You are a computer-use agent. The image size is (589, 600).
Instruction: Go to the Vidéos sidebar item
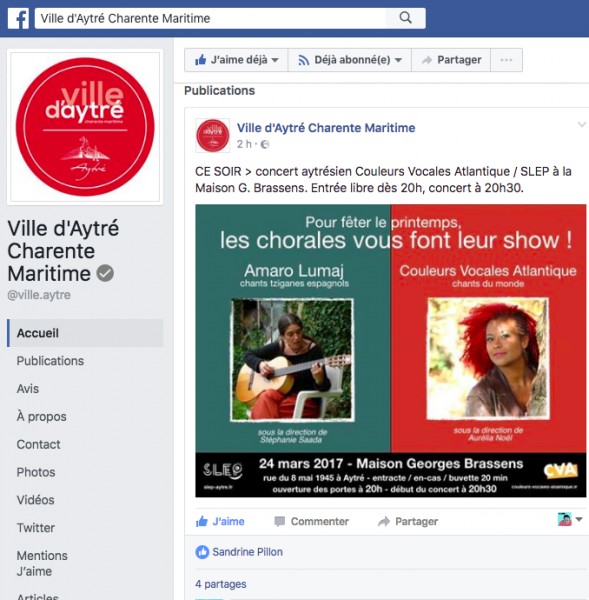tap(36, 500)
